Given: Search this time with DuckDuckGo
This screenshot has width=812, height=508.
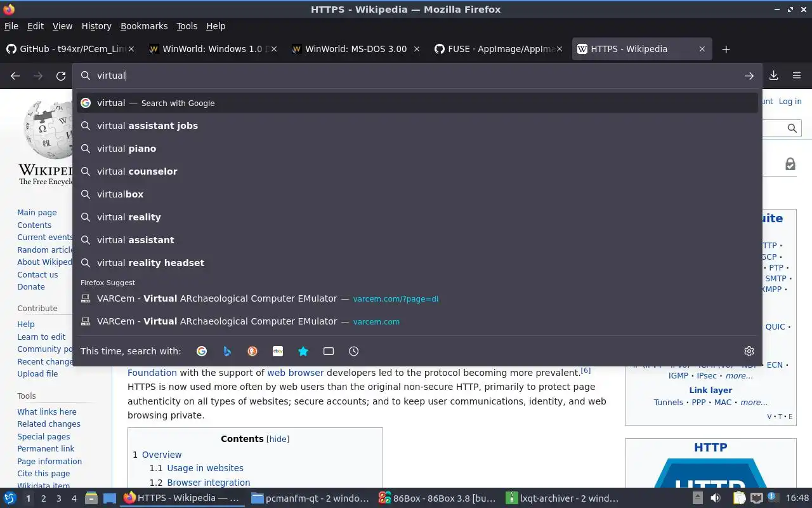Looking at the screenshot, I should [x=252, y=351].
